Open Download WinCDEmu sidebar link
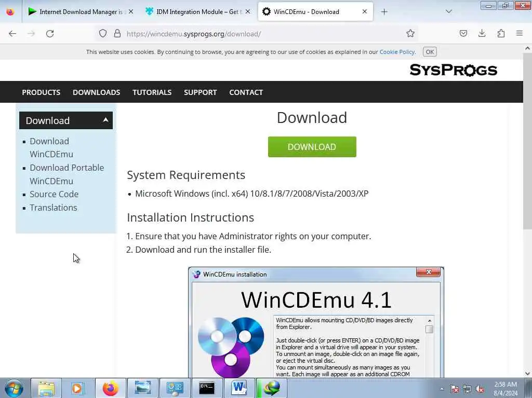 click(x=51, y=147)
